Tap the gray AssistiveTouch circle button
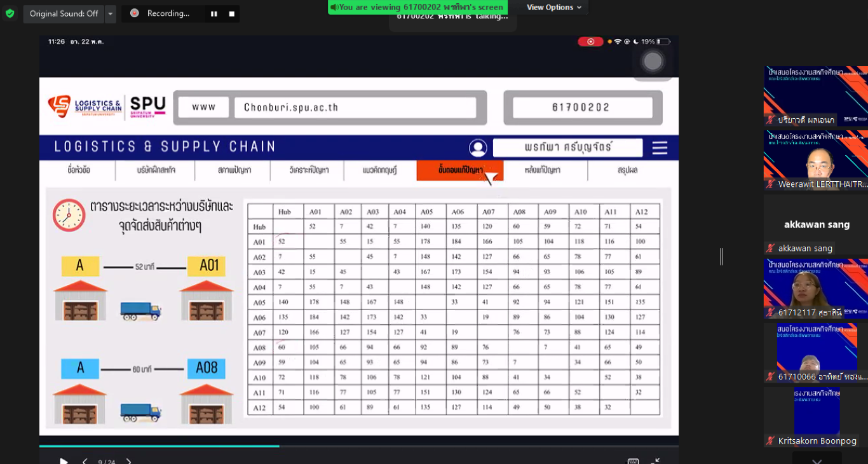Viewport: 868px width, 464px height. [653, 61]
